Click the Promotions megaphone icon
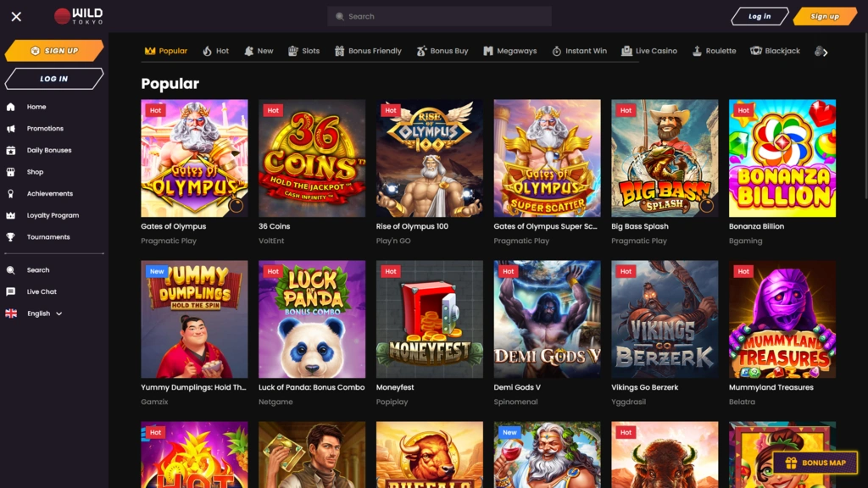 pos(10,129)
